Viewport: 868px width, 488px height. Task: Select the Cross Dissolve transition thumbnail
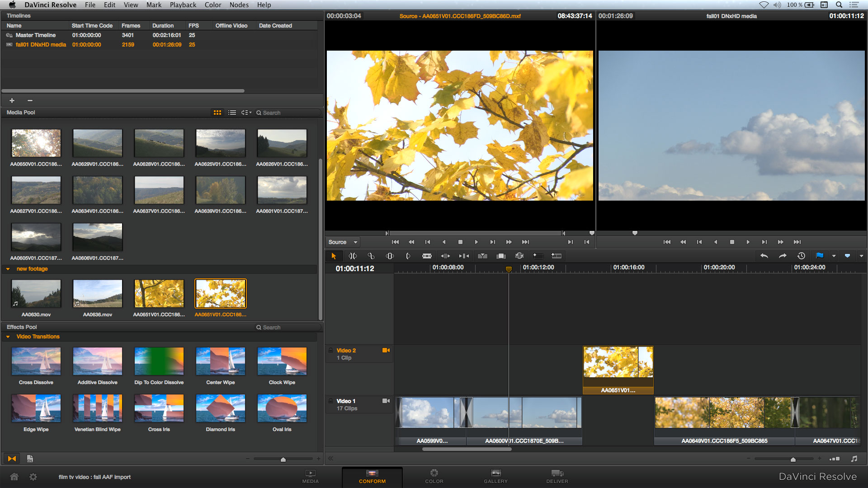click(36, 361)
